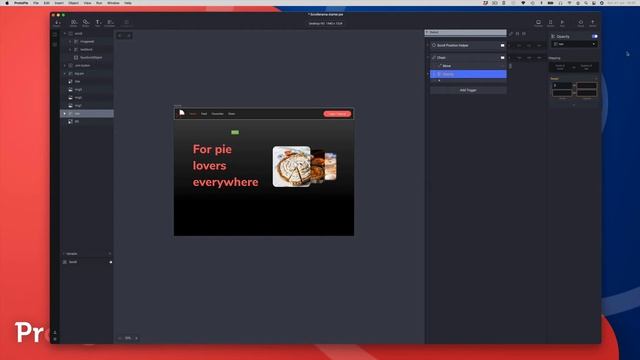Screen dimensions: 640x360
Task: Click the pie photo thumbnail on canvas
Action: coord(291,167)
